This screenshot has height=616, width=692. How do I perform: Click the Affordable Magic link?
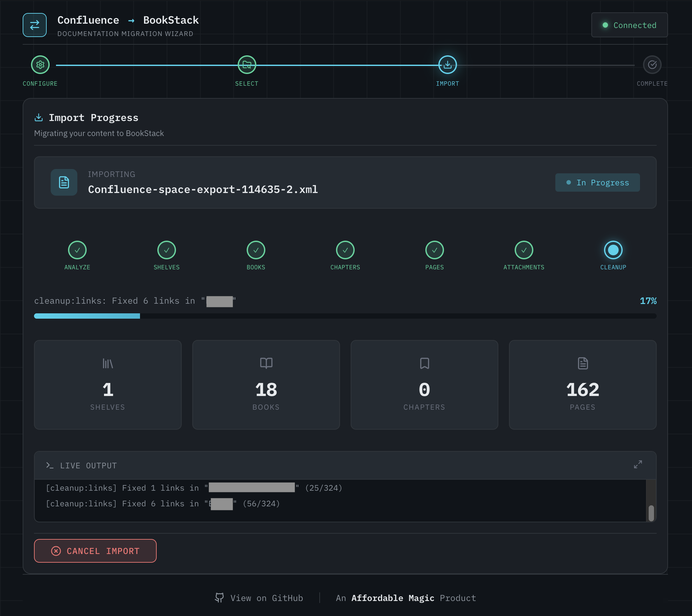pyautogui.click(x=393, y=598)
